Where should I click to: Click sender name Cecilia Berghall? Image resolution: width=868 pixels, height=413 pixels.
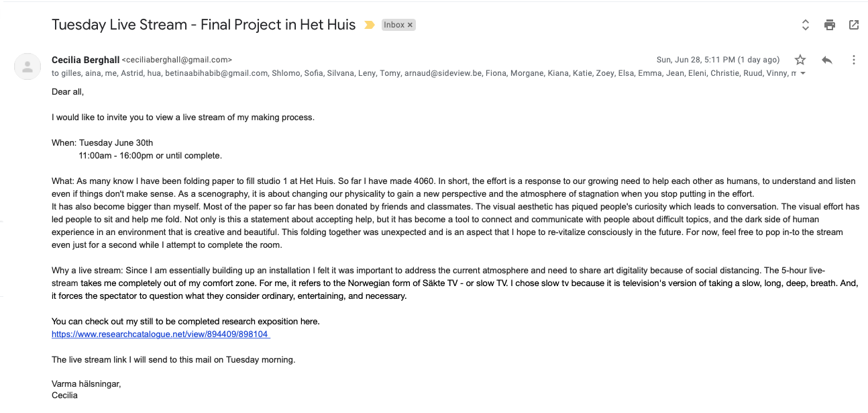point(85,60)
